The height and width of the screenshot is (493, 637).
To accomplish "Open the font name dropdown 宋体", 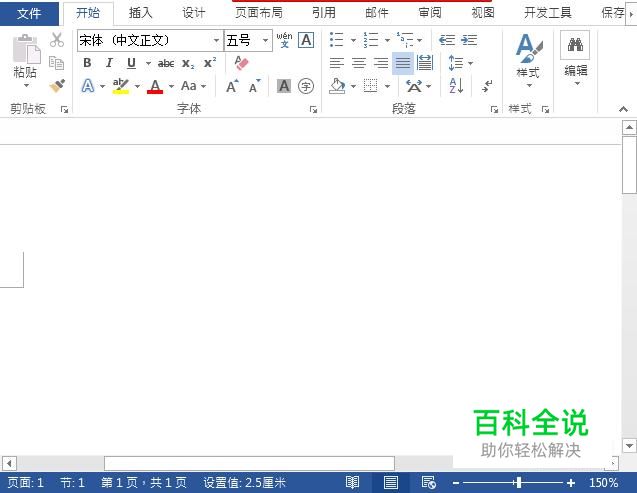I will pyautogui.click(x=217, y=40).
